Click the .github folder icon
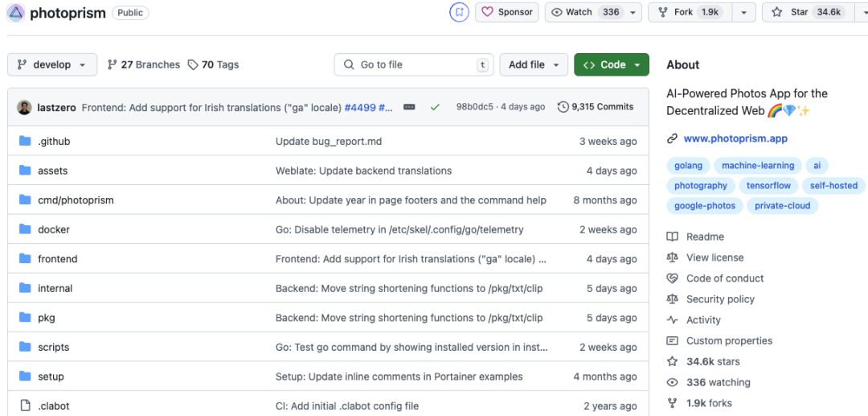This screenshot has width=868, height=416. pyautogui.click(x=24, y=142)
